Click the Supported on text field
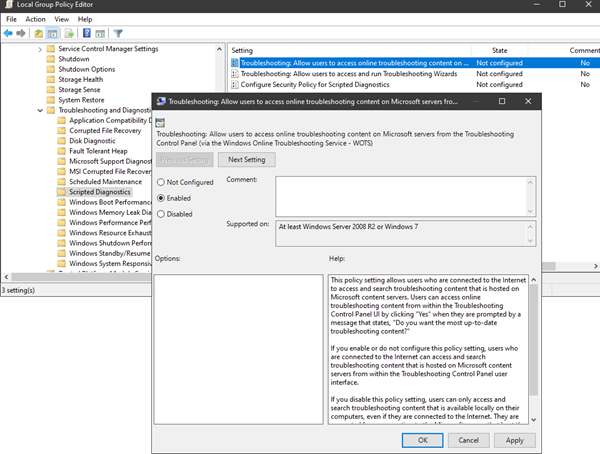This screenshot has height=454, width=600. 401,233
